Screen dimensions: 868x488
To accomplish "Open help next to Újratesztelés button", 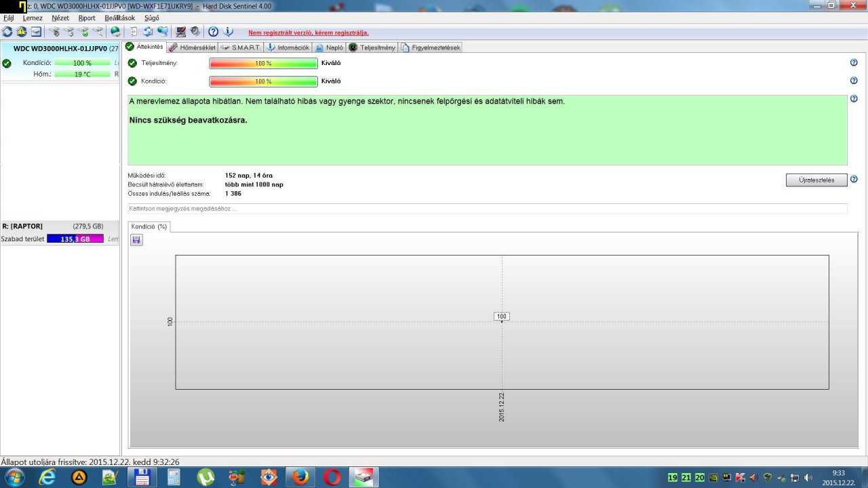I will pos(854,180).
